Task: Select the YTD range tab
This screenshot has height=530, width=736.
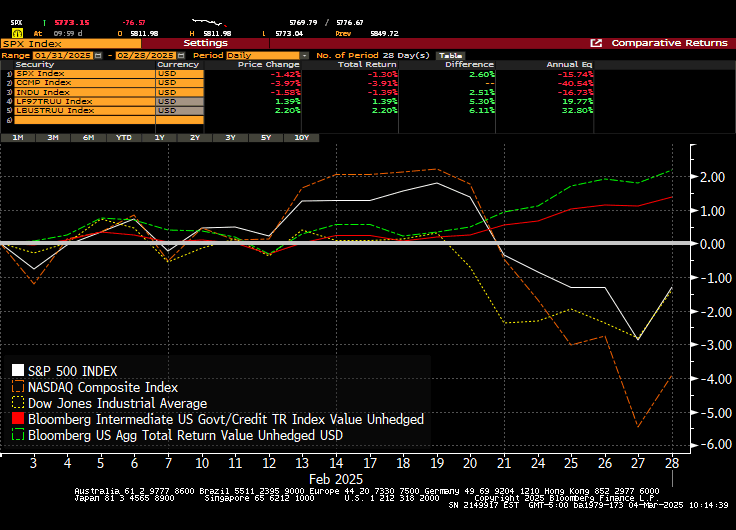Action: pyautogui.click(x=124, y=138)
